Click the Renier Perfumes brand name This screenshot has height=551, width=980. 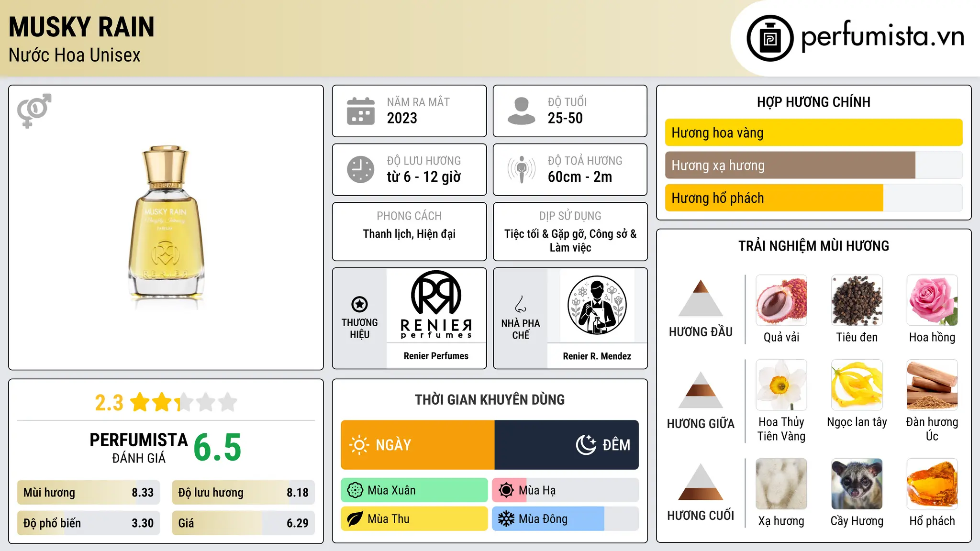point(436,356)
